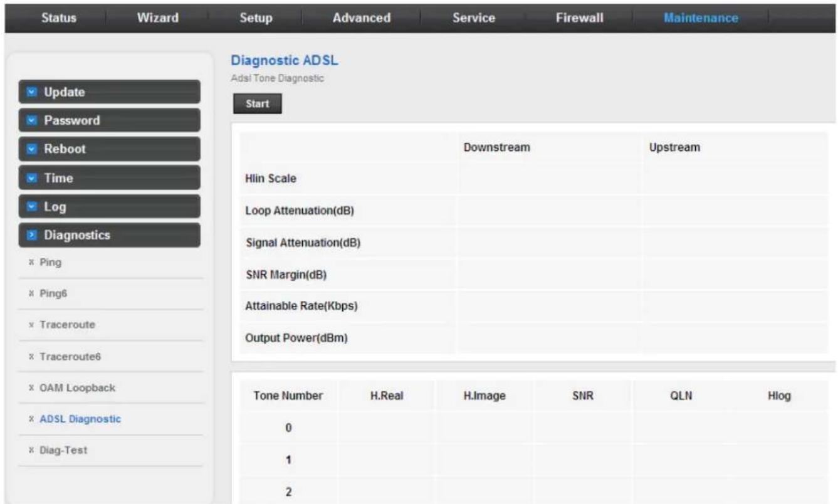Screen dimensions: 838x504
Task: Click the Loop Attenuation(dB) label
Action: [x=299, y=211]
